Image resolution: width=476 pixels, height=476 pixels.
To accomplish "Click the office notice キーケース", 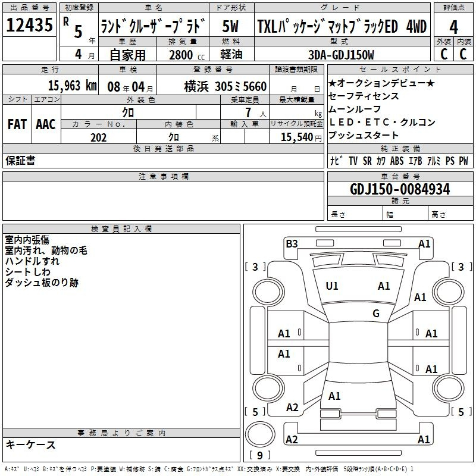I will [x=31, y=444].
